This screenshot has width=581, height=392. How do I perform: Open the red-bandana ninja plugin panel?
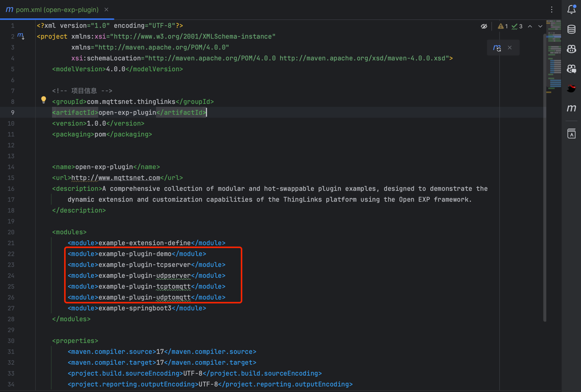click(572, 88)
